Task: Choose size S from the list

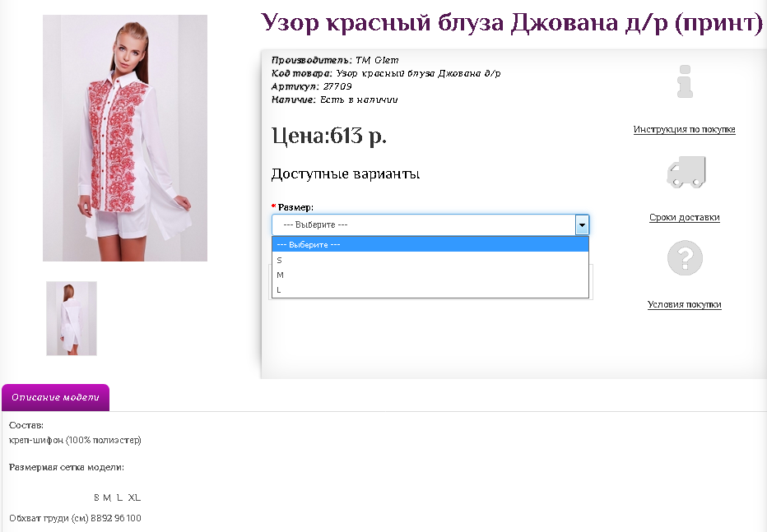Action: click(x=430, y=260)
